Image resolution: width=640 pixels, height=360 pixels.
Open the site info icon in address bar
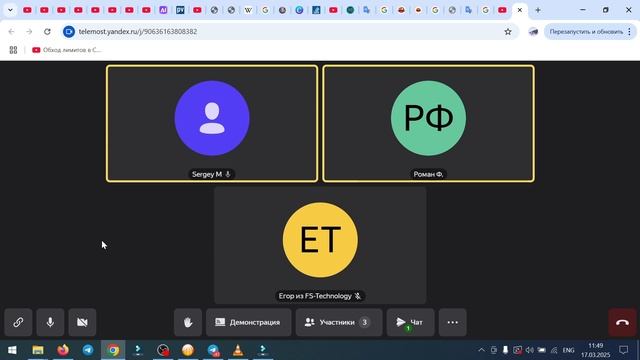(69, 31)
